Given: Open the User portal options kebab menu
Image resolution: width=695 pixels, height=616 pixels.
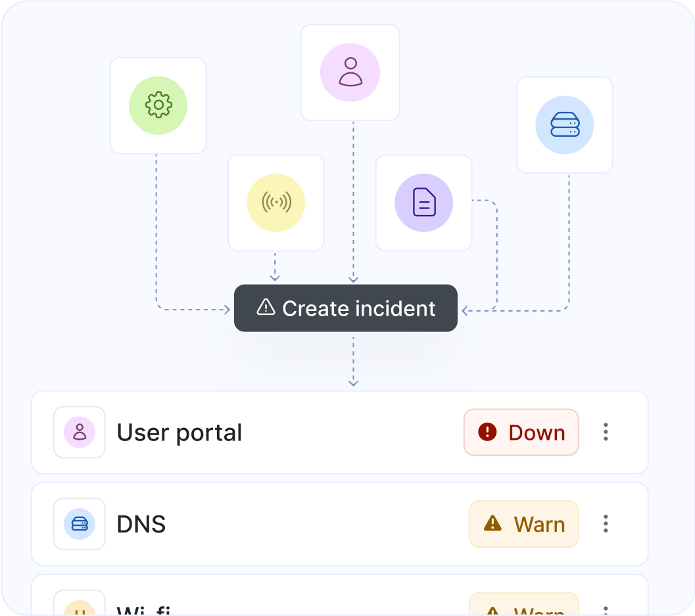Looking at the screenshot, I should (x=606, y=433).
